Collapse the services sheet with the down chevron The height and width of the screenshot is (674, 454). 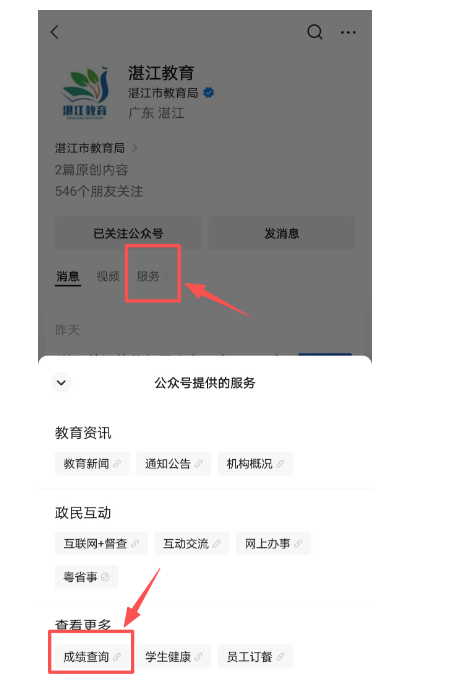[61, 382]
